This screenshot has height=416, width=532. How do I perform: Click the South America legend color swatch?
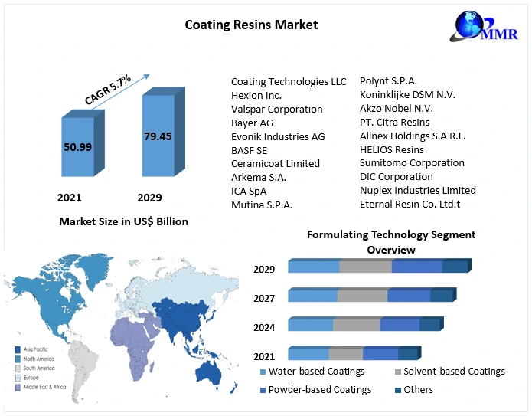pos(18,369)
